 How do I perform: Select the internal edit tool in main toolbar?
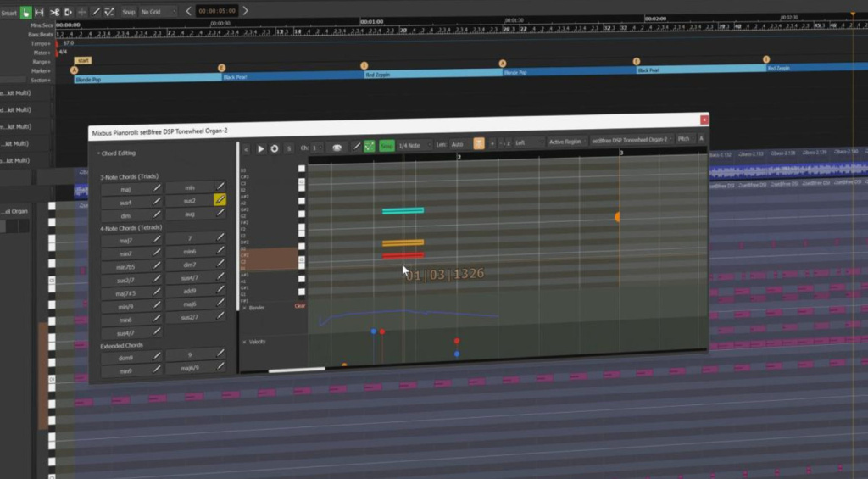109,12
